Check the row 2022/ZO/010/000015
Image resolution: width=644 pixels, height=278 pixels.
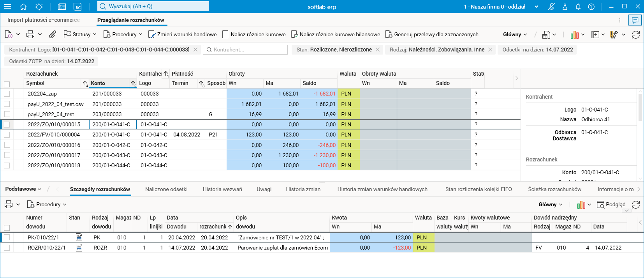7,124
